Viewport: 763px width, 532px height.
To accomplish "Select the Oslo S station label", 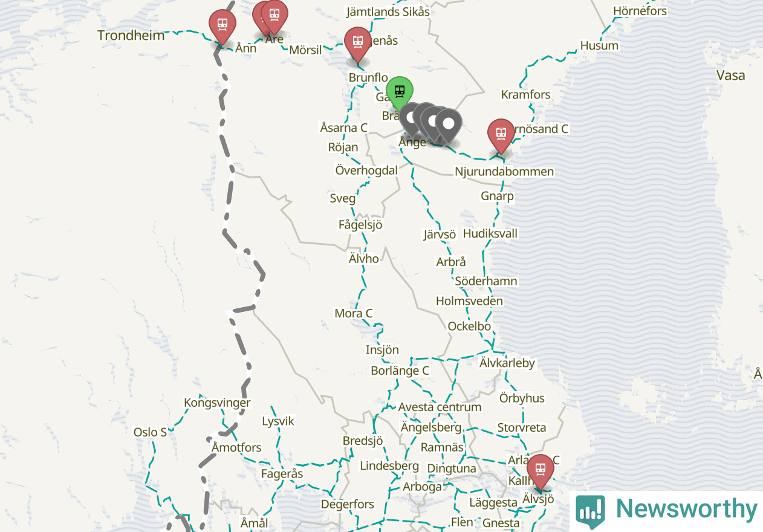I will 150,432.
